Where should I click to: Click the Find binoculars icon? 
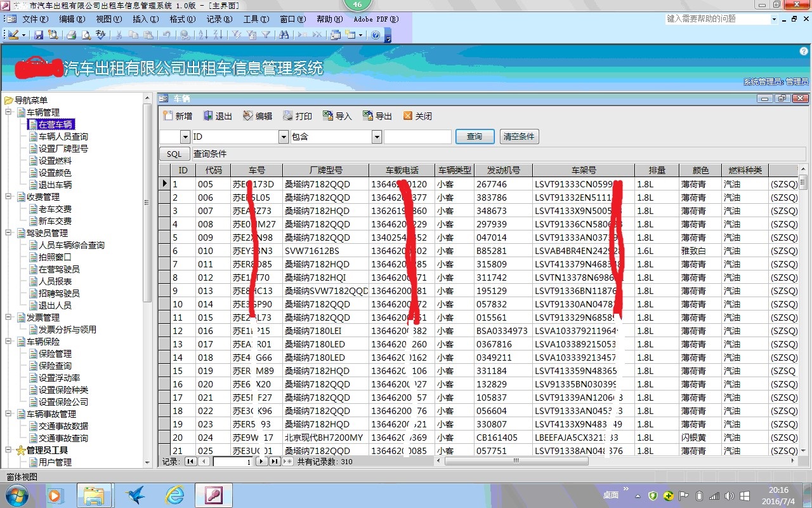click(x=284, y=35)
